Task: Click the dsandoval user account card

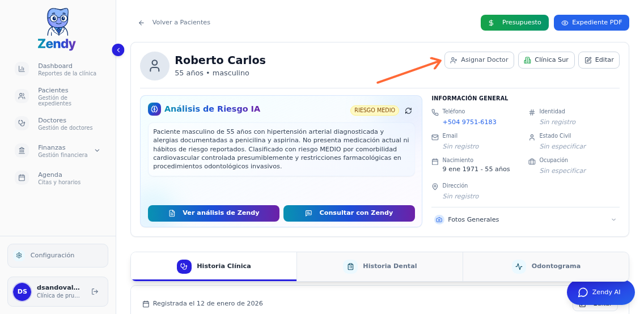Action: pyautogui.click(x=57, y=291)
